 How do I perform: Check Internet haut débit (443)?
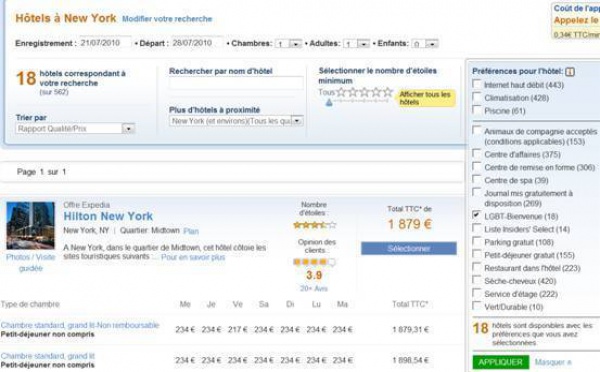point(477,84)
